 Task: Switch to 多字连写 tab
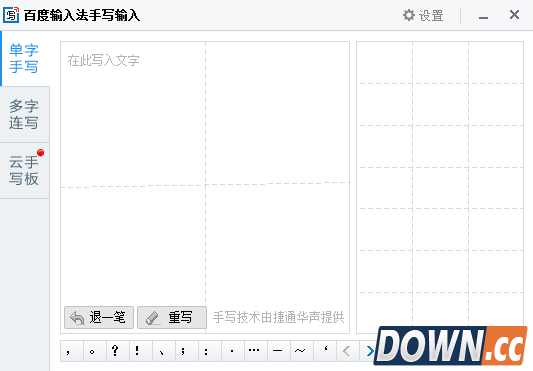pos(24,115)
